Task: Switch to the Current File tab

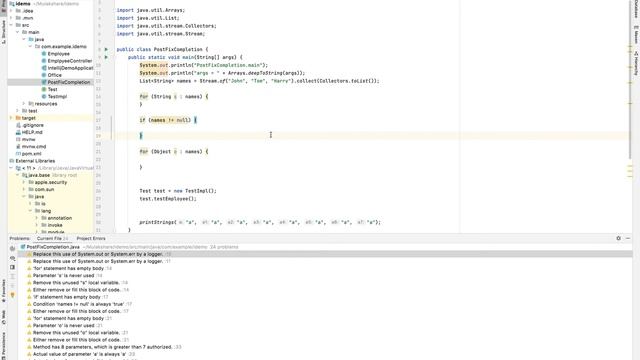Action: (x=52, y=238)
